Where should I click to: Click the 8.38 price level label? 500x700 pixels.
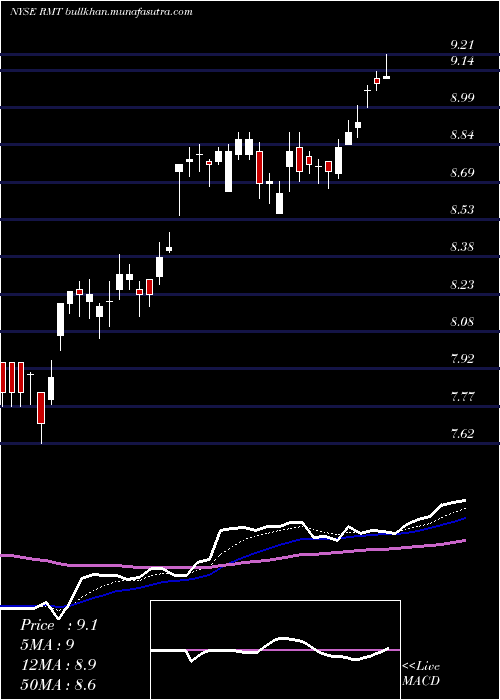462,247
